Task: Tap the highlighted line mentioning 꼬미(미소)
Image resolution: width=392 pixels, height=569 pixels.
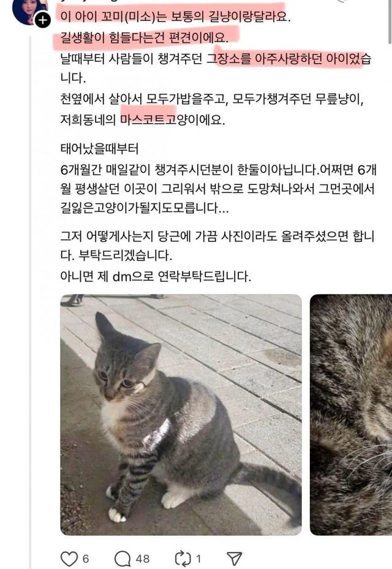Action: pos(175,17)
